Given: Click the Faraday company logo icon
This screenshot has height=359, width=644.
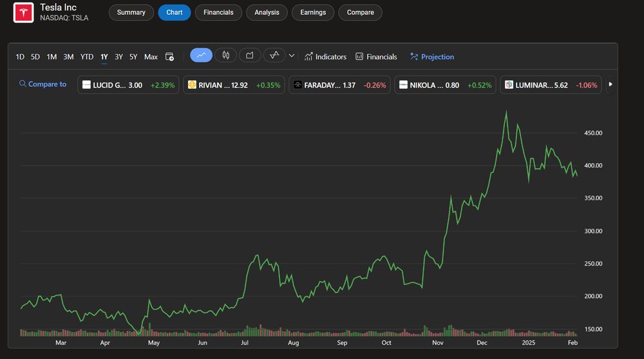Looking at the screenshot, I should [x=298, y=84].
